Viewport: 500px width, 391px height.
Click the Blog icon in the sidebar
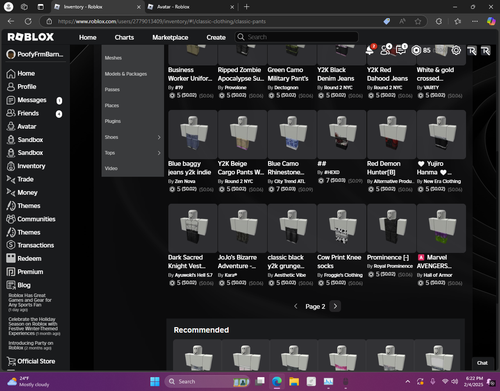tap(11, 285)
